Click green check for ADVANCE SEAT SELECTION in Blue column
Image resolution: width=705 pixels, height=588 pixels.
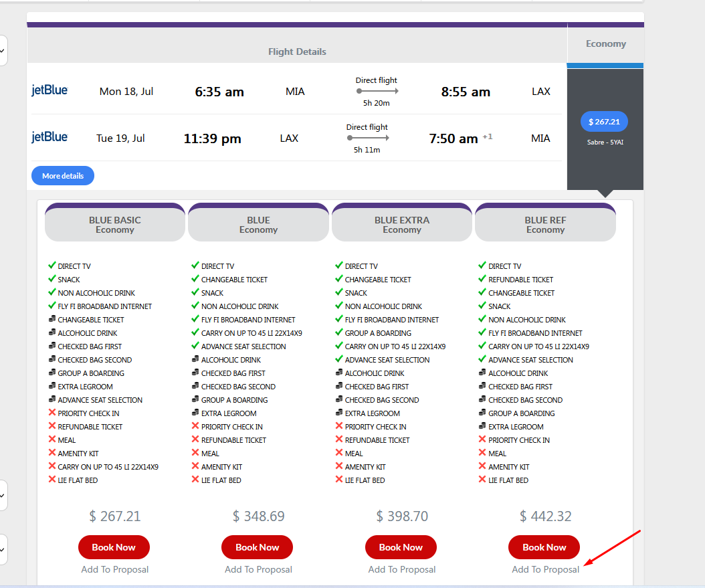[x=195, y=346]
